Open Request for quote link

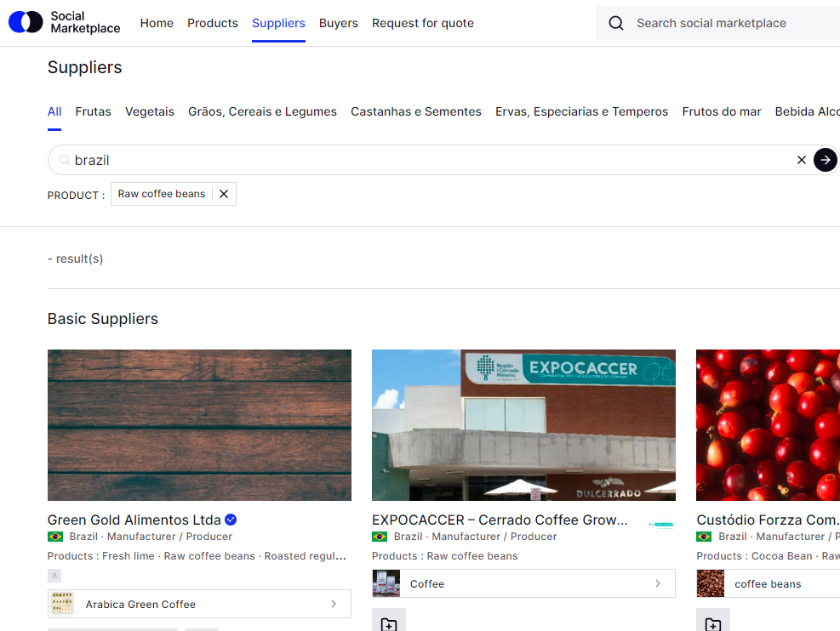coord(423,23)
